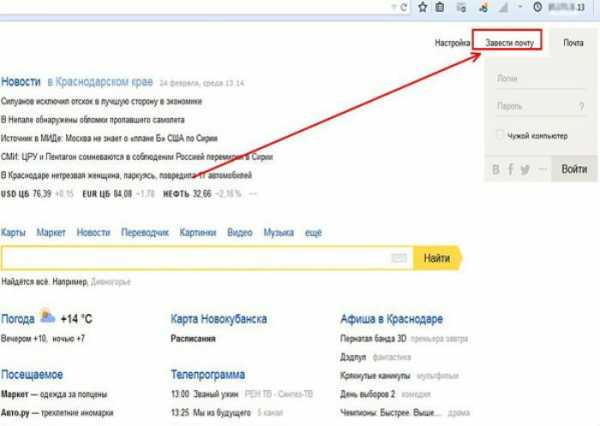Open the 'Музыка' service link
600x426 pixels.
pyautogui.click(x=279, y=233)
